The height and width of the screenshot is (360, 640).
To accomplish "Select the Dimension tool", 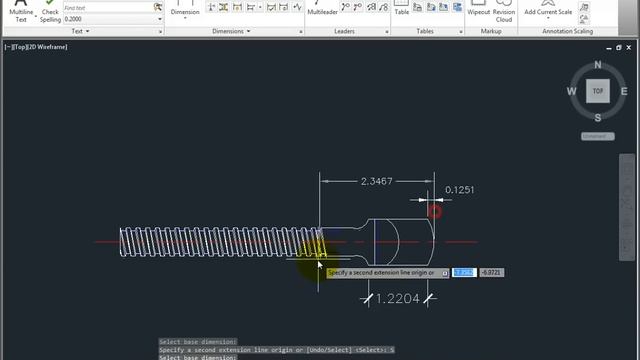I will pos(185,7).
